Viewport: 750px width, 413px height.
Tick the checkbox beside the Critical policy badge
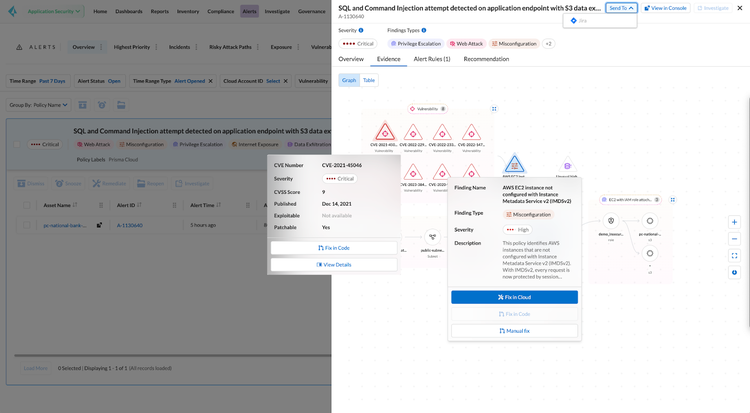(x=17, y=144)
